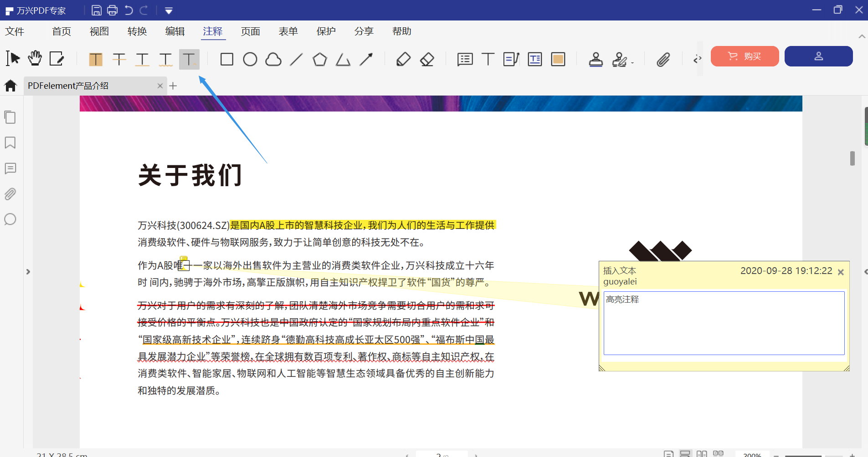868x457 pixels.
Task: Collapse the ribbon with the chevron
Action: [862, 36]
